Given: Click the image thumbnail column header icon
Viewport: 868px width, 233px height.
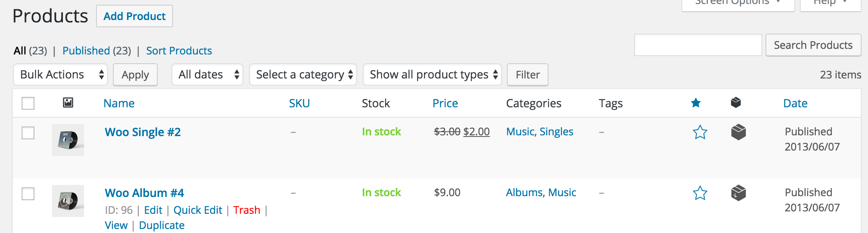Looking at the screenshot, I should click(x=68, y=103).
